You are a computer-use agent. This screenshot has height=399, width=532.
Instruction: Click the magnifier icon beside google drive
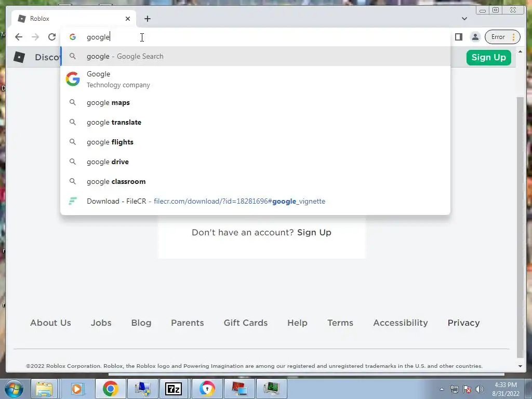[73, 162]
